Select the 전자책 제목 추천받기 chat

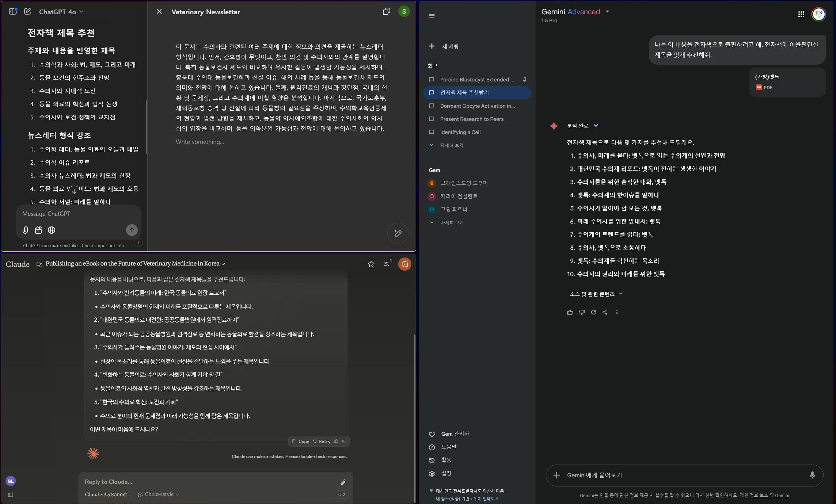477,92
